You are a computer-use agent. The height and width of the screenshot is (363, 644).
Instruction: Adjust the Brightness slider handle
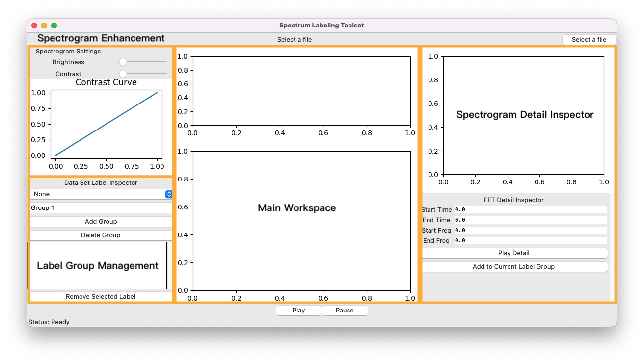(123, 62)
